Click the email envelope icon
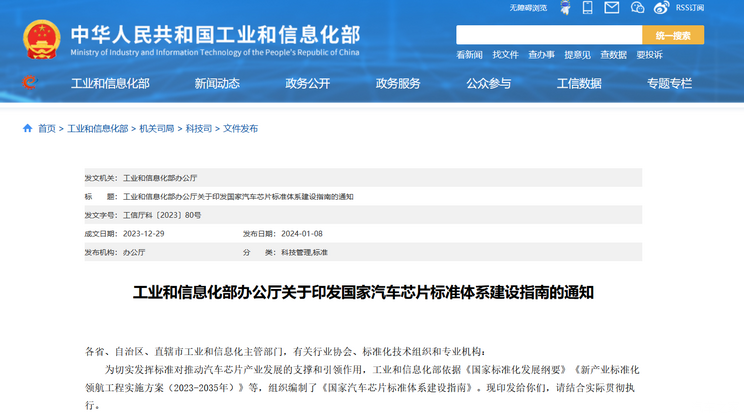 pyautogui.click(x=612, y=8)
